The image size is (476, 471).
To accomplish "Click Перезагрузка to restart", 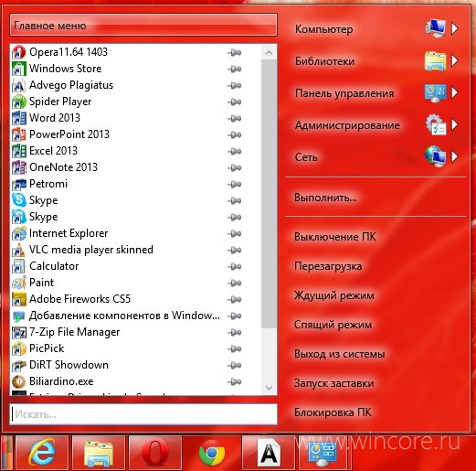I will tap(328, 266).
